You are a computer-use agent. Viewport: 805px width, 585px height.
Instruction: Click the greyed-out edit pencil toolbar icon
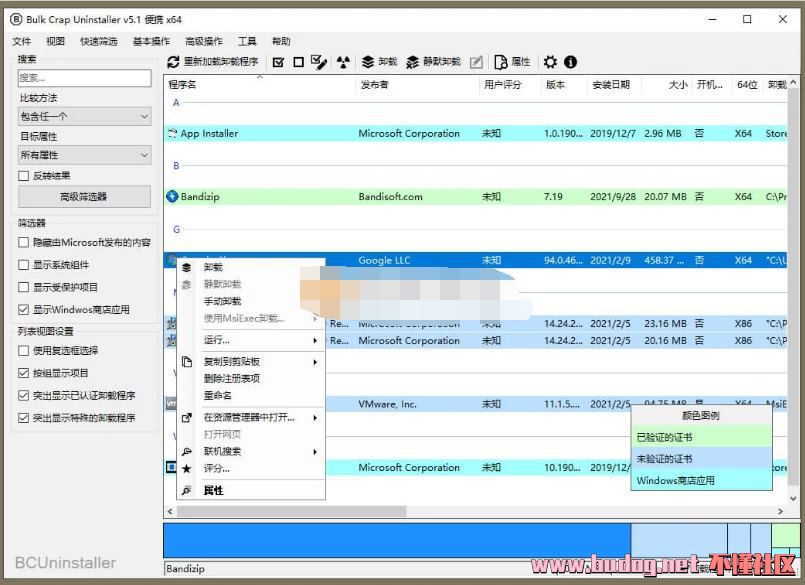476,62
